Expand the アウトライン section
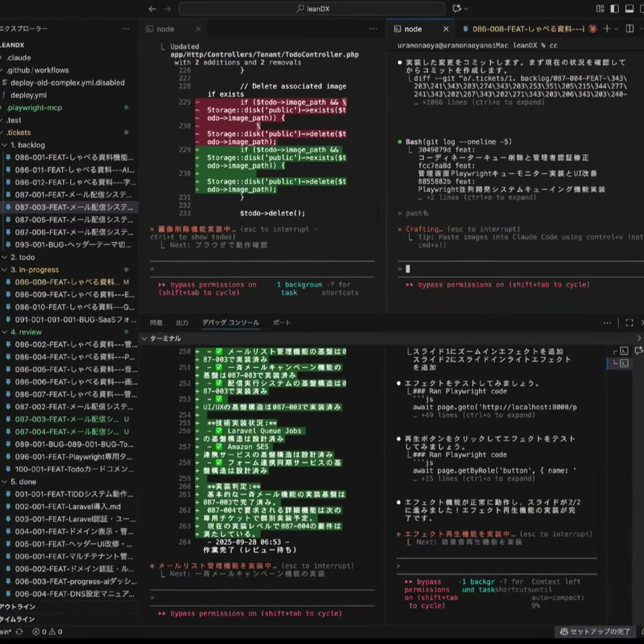 coord(18,607)
